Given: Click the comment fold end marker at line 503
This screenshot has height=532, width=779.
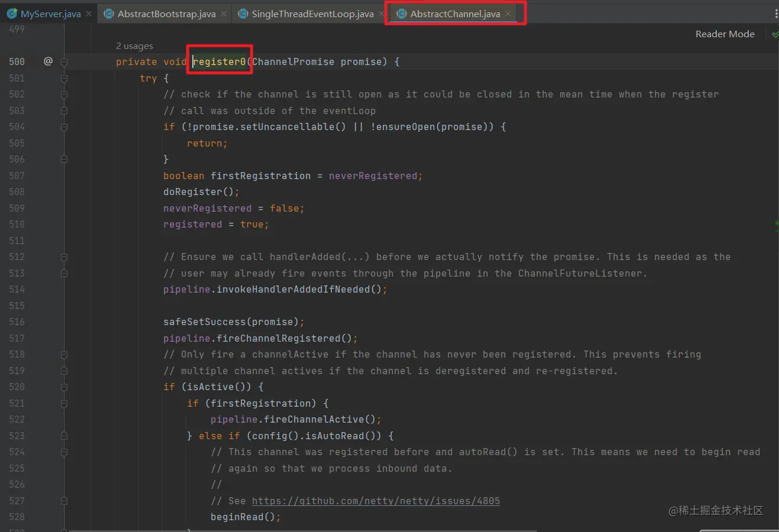Looking at the screenshot, I should [x=64, y=111].
